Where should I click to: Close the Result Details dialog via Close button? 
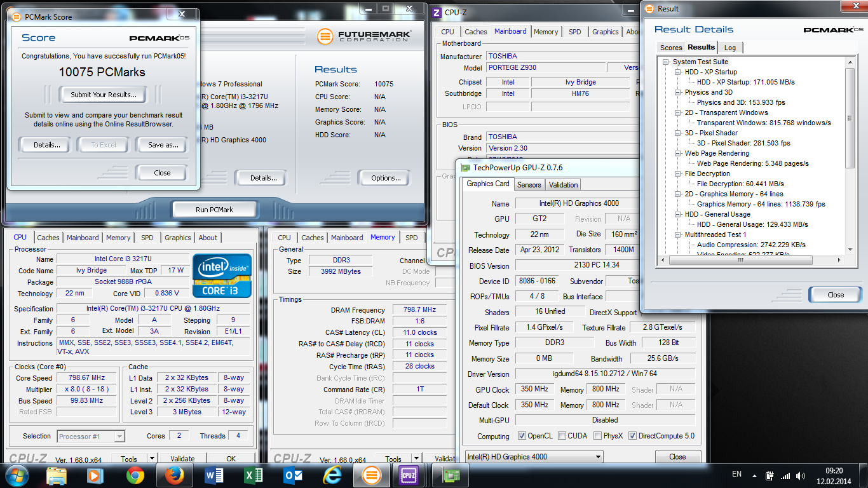click(x=836, y=295)
